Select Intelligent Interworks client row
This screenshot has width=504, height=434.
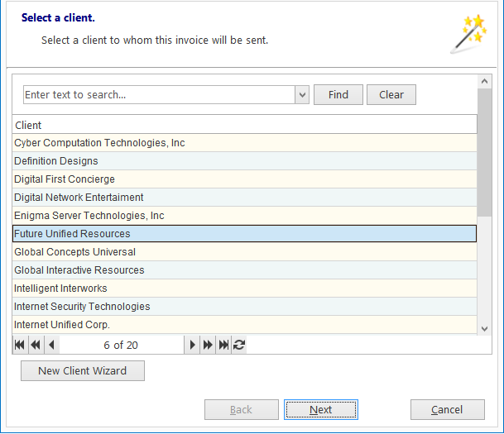click(x=245, y=289)
